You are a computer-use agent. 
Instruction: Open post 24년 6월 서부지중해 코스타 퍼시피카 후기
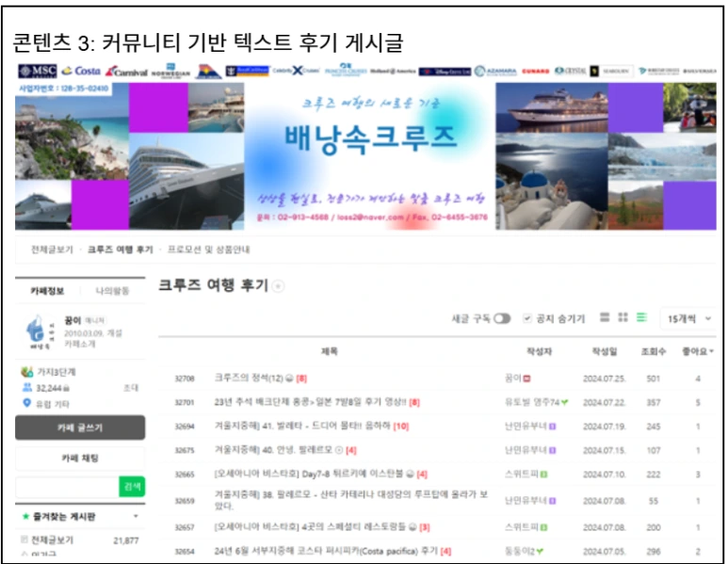tap(326, 551)
